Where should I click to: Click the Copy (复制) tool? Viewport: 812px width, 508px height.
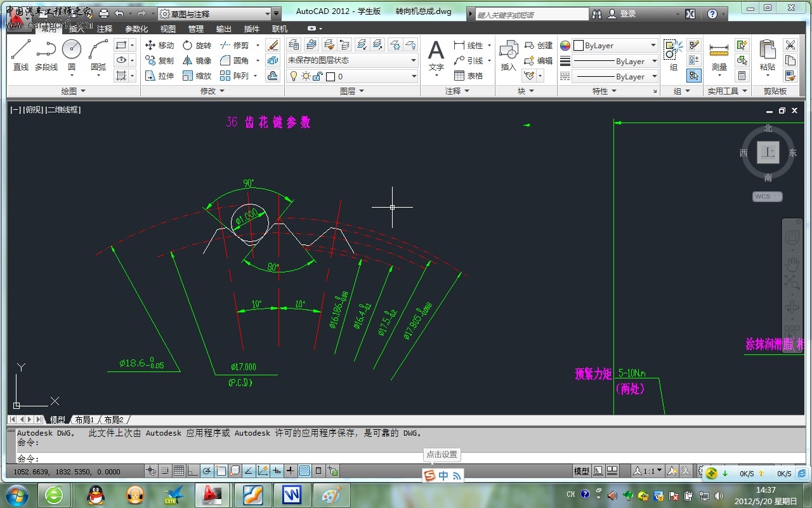[159, 60]
